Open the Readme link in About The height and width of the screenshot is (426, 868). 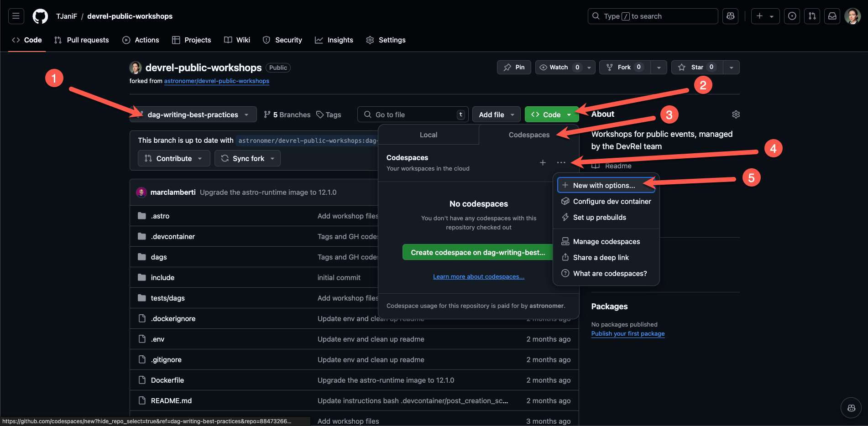(612, 166)
